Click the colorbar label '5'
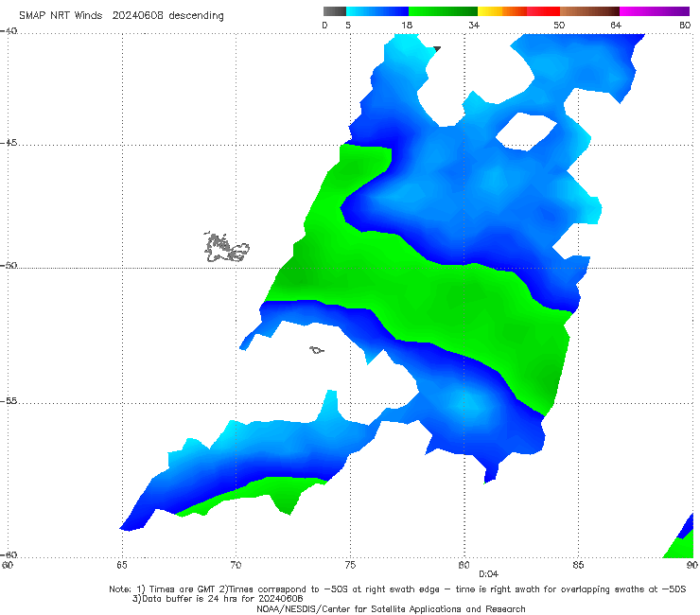The height and width of the screenshot is (615, 700). click(348, 26)
